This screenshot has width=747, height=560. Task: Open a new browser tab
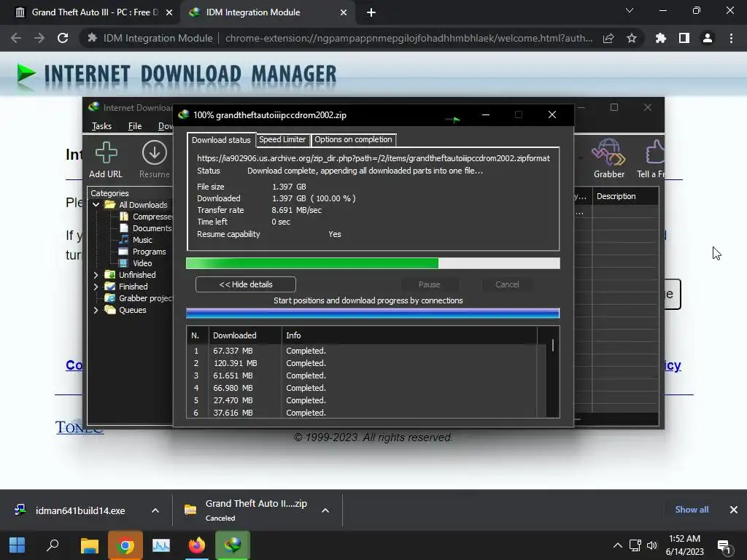[x=371, y=12]
